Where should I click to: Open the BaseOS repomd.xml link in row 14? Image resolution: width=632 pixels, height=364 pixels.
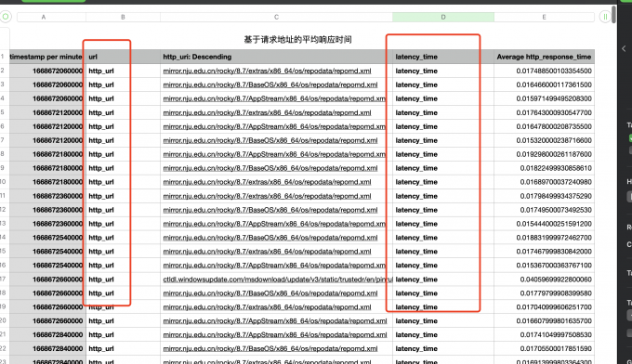[x=270, y=238]
